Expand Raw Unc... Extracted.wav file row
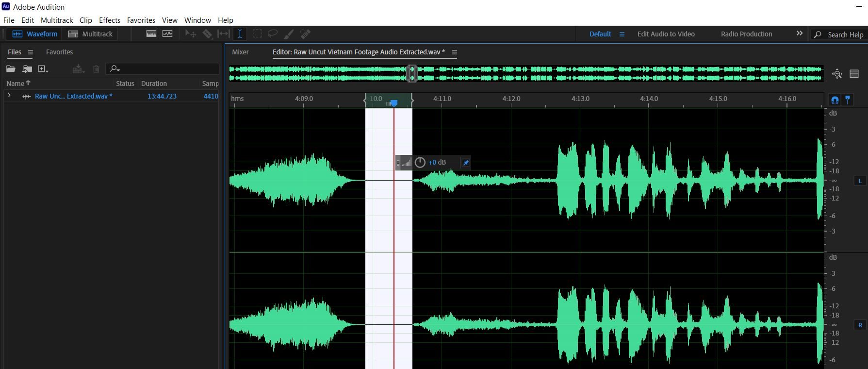The height and width of the screenshot is (369, 868). (9, 96)
